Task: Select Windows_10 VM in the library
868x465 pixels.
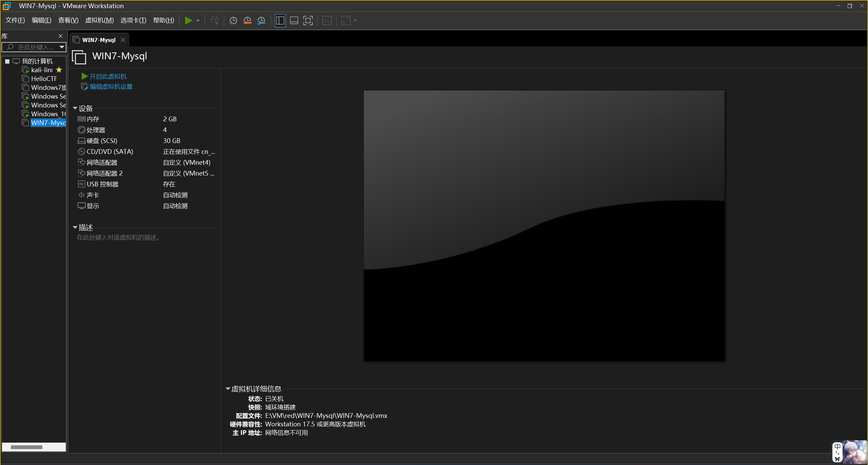Action: click(x=48, y=114)
